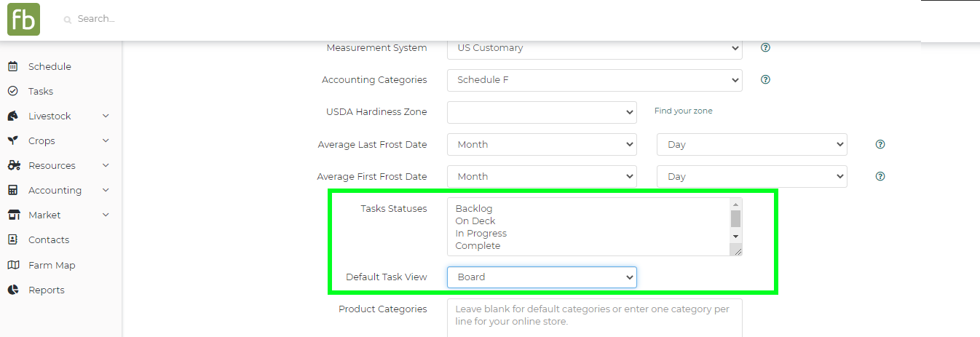Open Schedule via its calendar icon
The width and height of the screenshot is (980, 337).
[13, 66]
